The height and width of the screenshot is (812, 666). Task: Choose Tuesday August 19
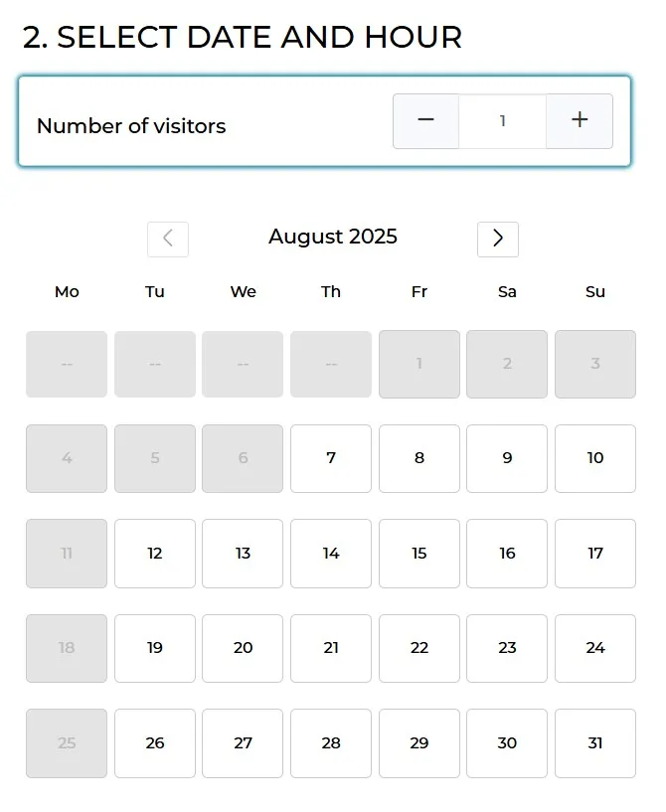tap(155, 648)
